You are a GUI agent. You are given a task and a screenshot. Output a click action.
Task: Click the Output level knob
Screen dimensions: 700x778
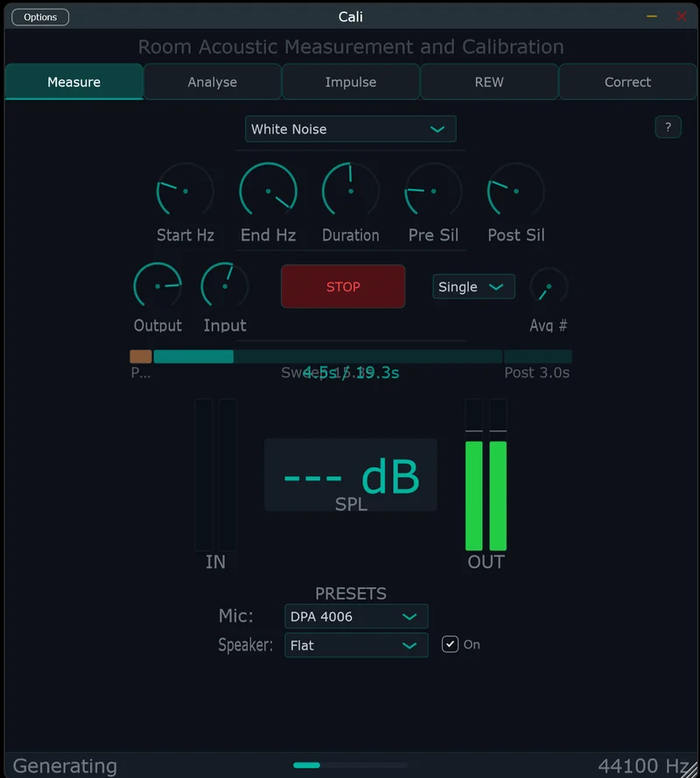(157, 286)
